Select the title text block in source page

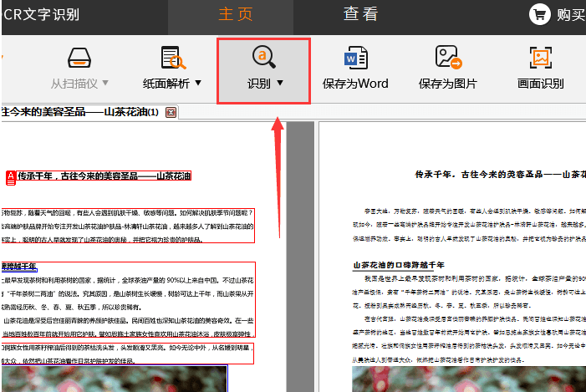104,176
